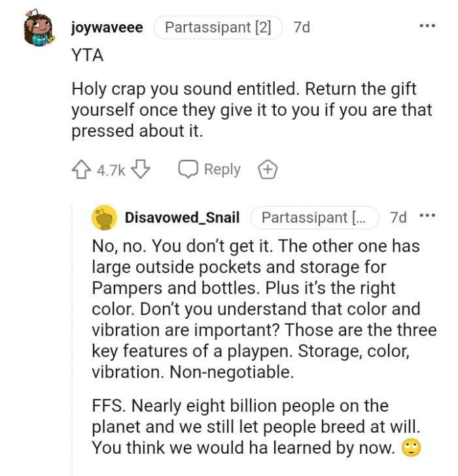Open more options for Disavowed_Snail's reply
This screenshot has height=476, width=458.
427,217
